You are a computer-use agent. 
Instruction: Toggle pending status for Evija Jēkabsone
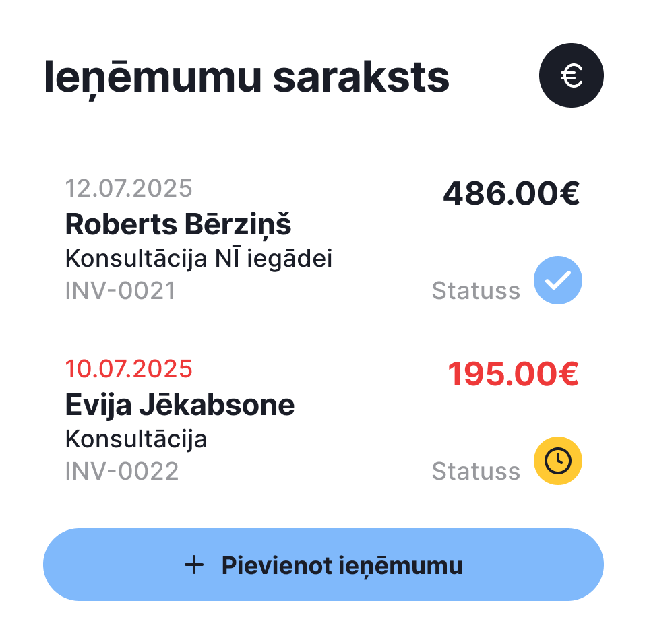(x=558, y=460)
